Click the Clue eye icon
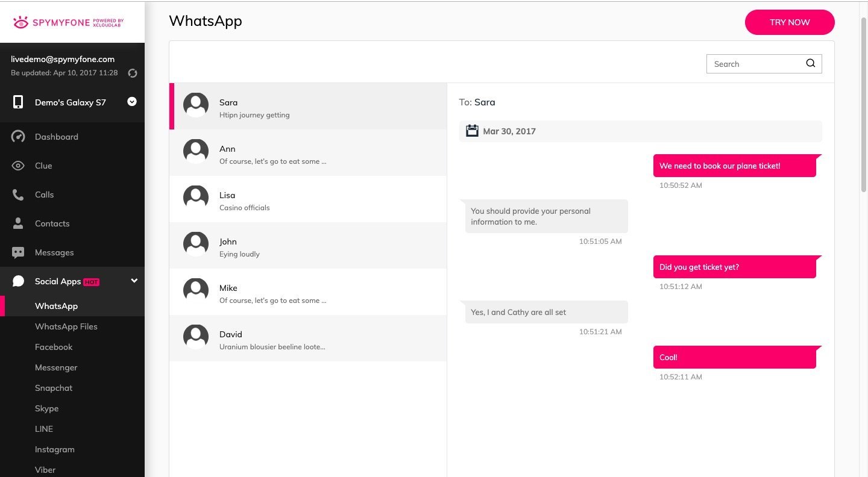This screenshot has height=477, width=868. point(18,166)
